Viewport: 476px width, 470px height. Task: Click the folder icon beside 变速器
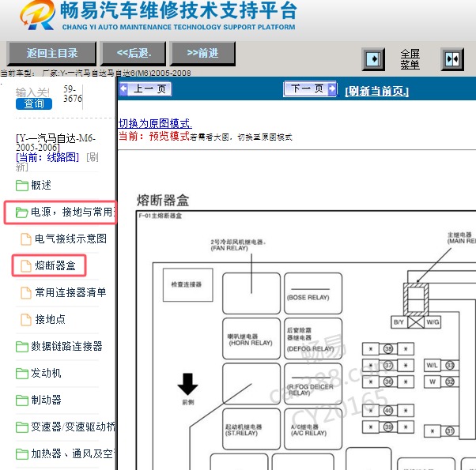point(22,427)
